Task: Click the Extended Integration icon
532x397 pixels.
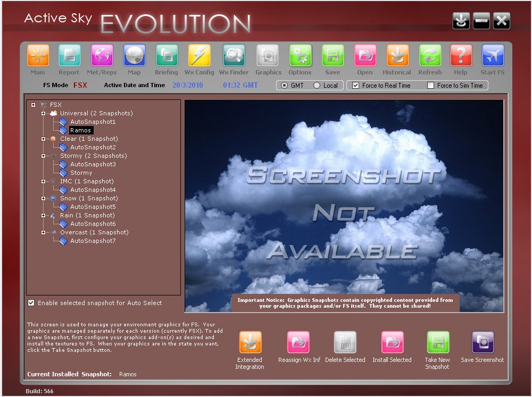Action: point(251,342)
